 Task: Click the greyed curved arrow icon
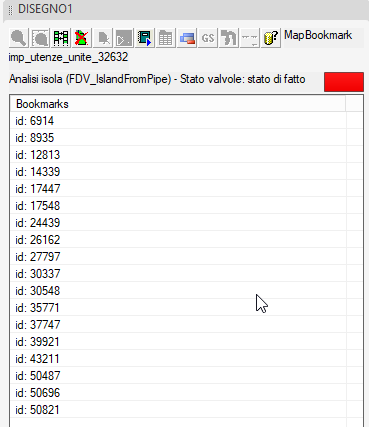[229, 38]
